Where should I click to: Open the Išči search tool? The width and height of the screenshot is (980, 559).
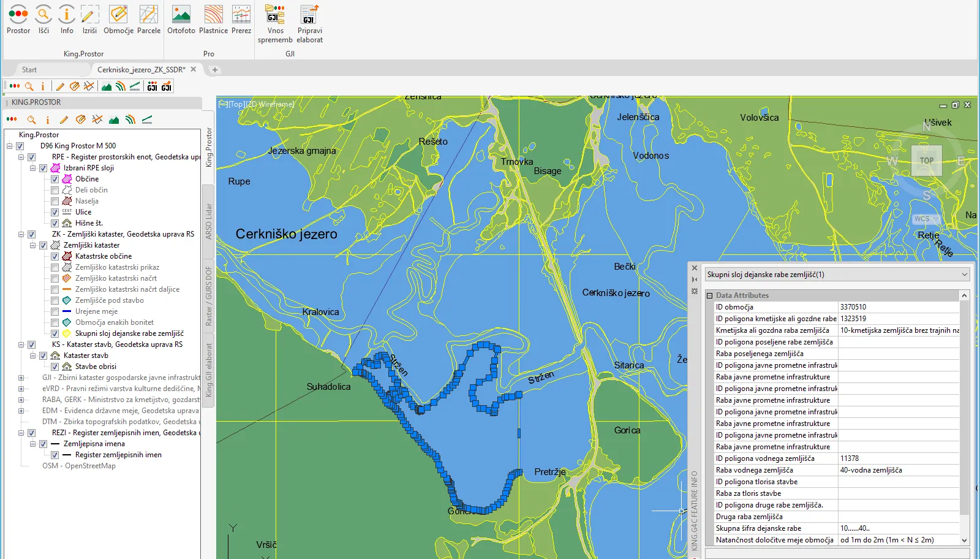click(43, 15)
